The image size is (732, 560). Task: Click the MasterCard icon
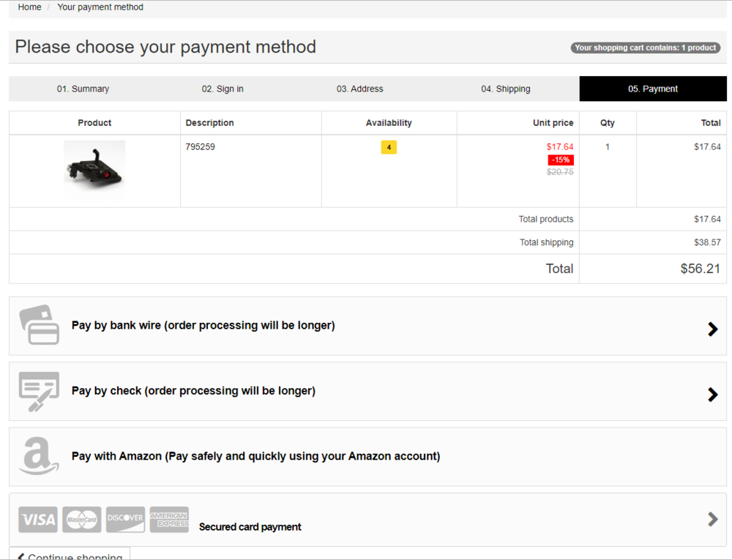click(x=81, y=520)
